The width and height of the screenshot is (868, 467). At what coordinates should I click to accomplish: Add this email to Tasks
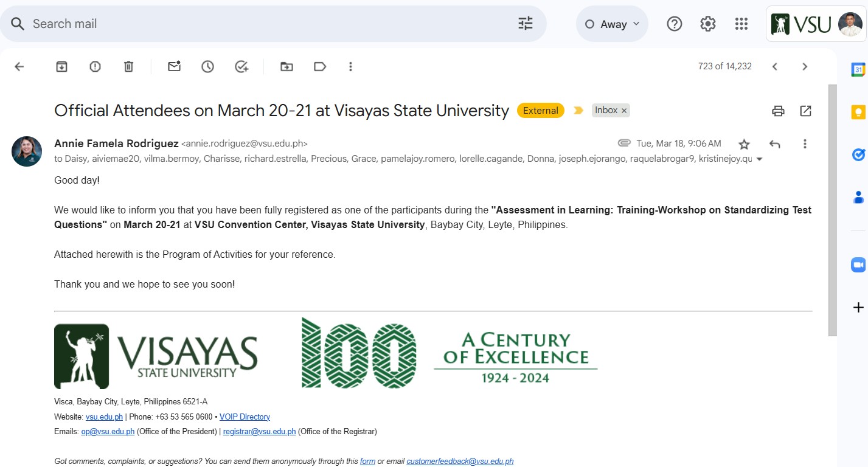click(x=241, y=67)
